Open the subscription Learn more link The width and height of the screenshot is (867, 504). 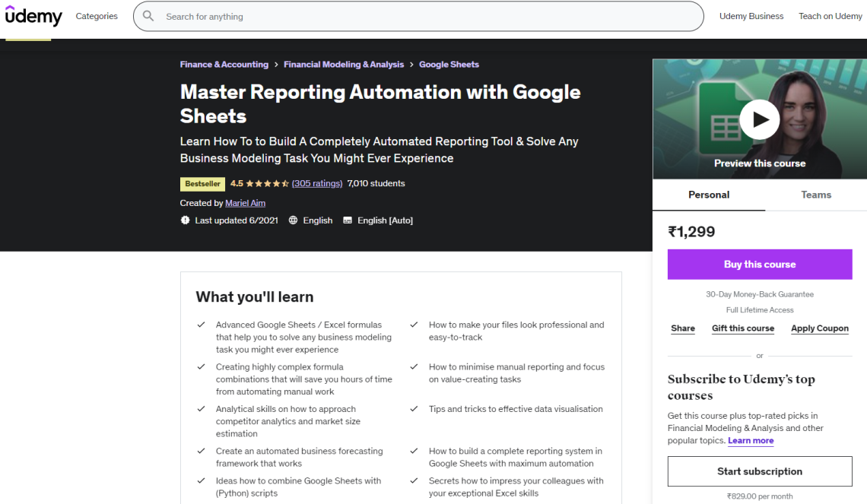click(751, 440)
